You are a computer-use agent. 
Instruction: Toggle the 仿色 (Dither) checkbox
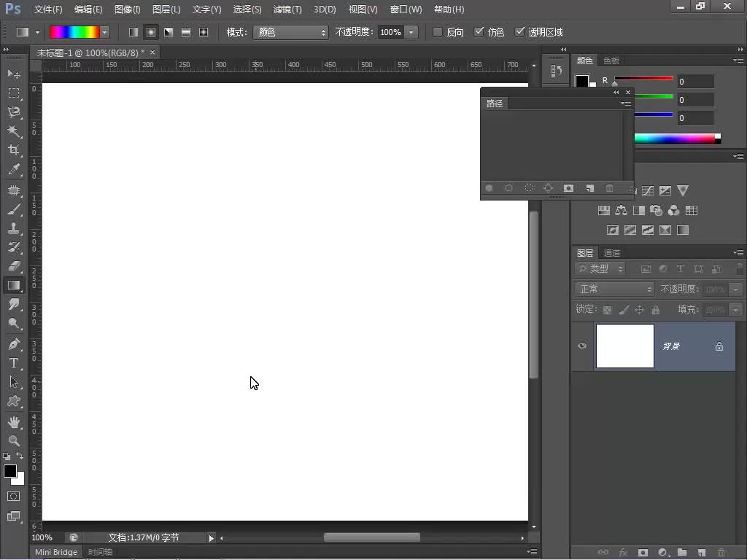pyautogui.click(x=479, y=32)
